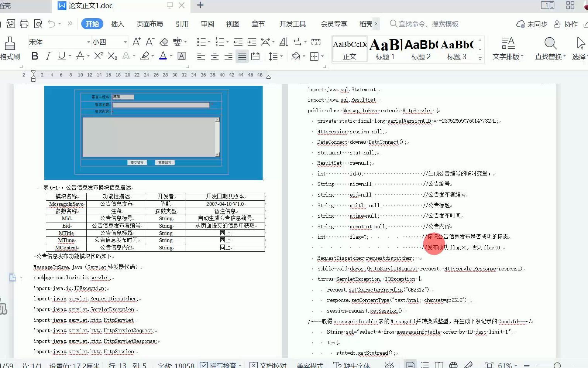This screenshot has width=588, height=368.
Task: Click the font color A swatch
Action: coord(163,56)
